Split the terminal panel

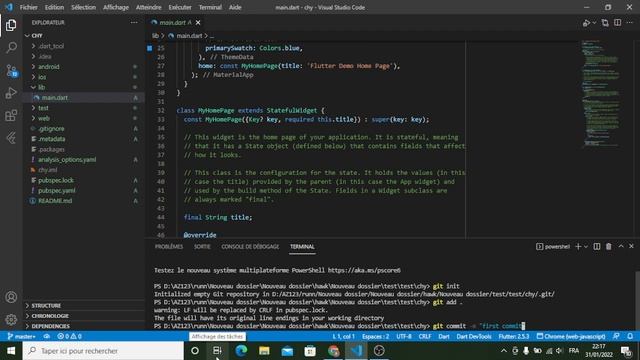pos(597,247)
